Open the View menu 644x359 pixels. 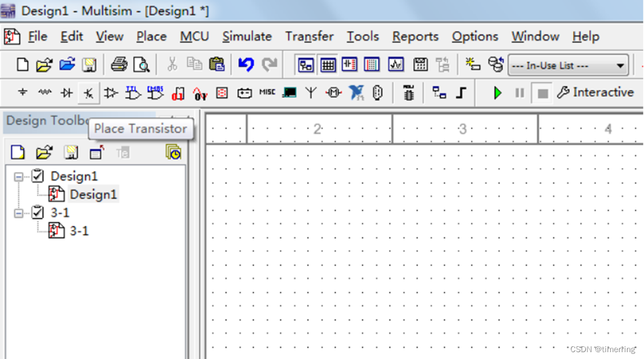coord(110,37)
